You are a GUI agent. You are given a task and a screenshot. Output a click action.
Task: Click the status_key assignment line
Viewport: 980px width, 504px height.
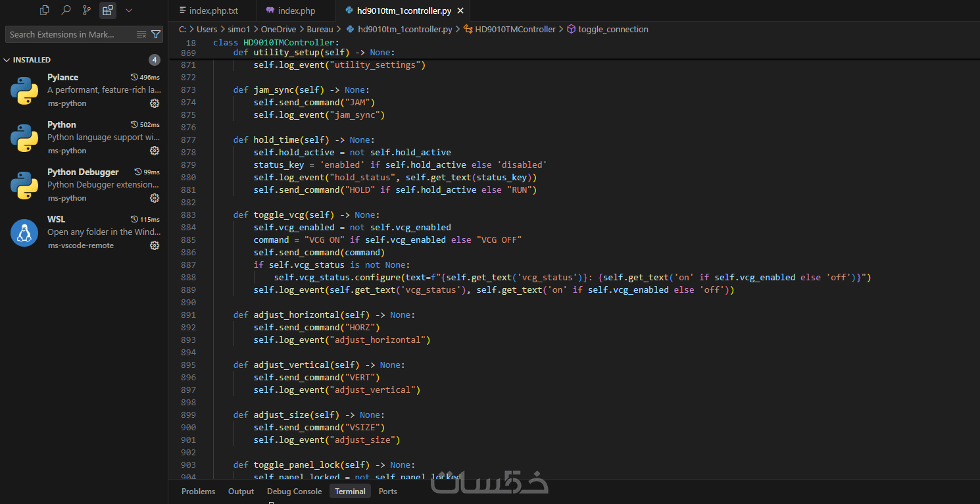(x=401, y=165)
